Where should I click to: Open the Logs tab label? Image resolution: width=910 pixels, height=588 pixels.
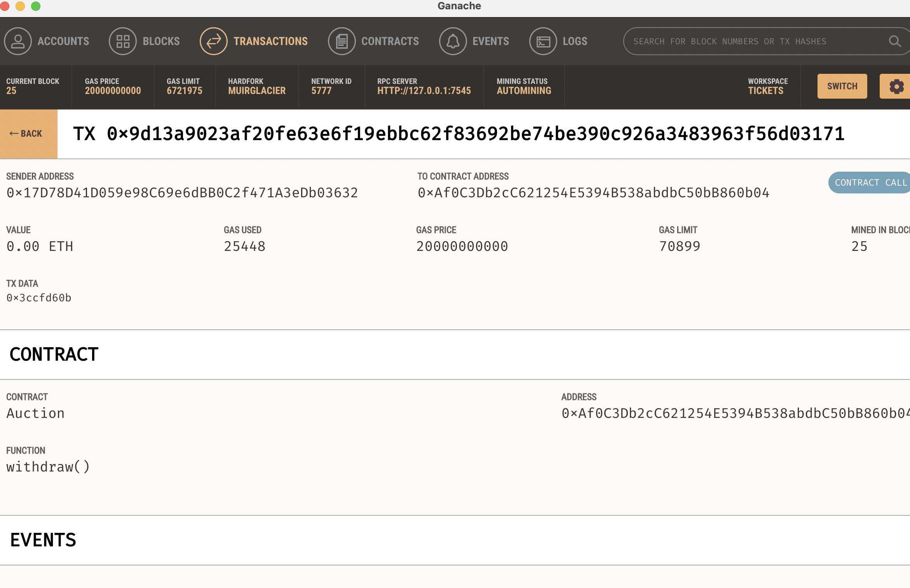tap(575, 41)
